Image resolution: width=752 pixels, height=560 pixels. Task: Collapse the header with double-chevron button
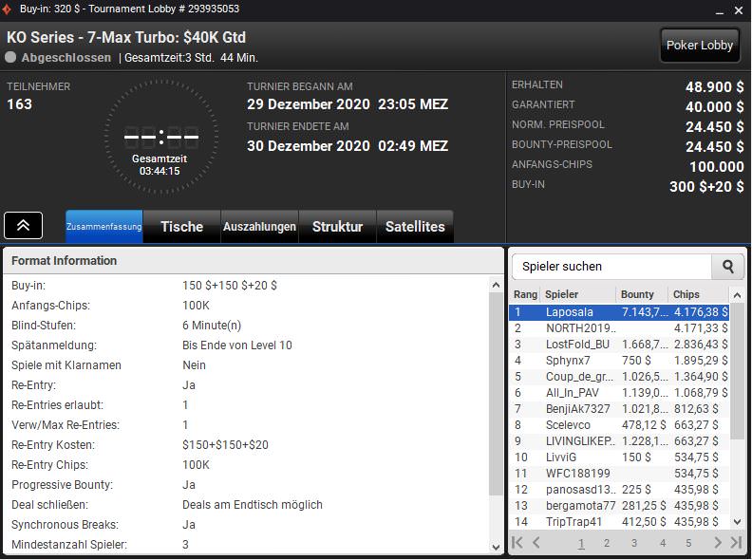(23, 226)
